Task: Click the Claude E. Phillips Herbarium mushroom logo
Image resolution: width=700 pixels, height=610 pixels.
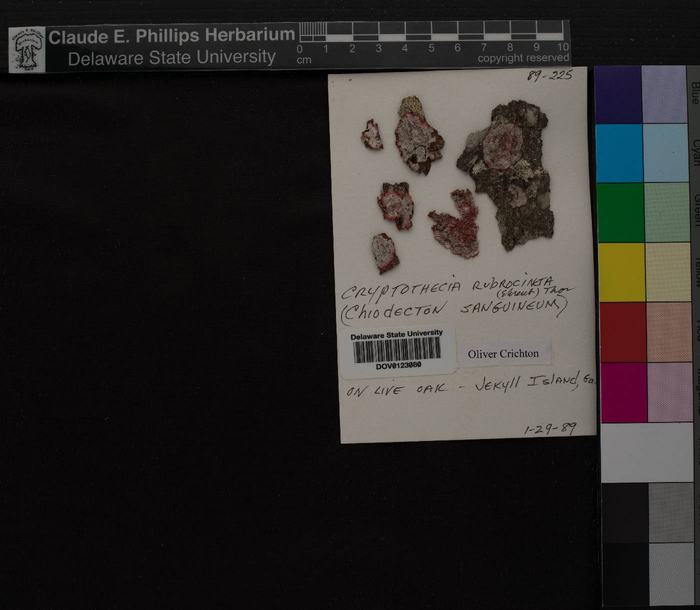Action: pos(27,49)
